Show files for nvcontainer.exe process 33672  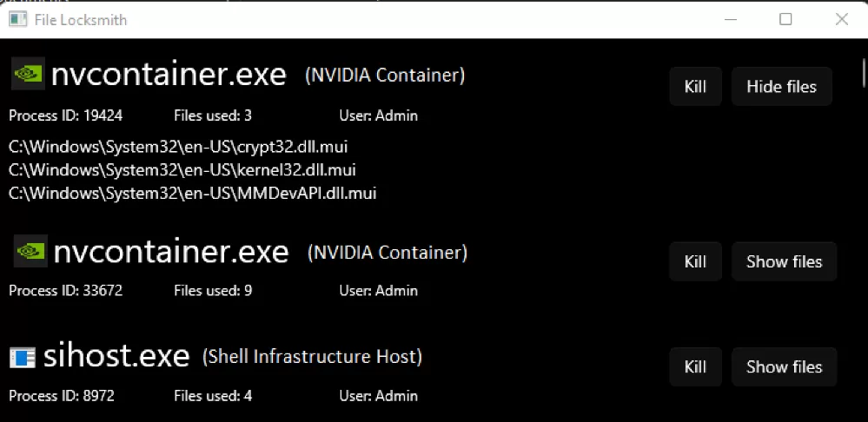(784, 261)
